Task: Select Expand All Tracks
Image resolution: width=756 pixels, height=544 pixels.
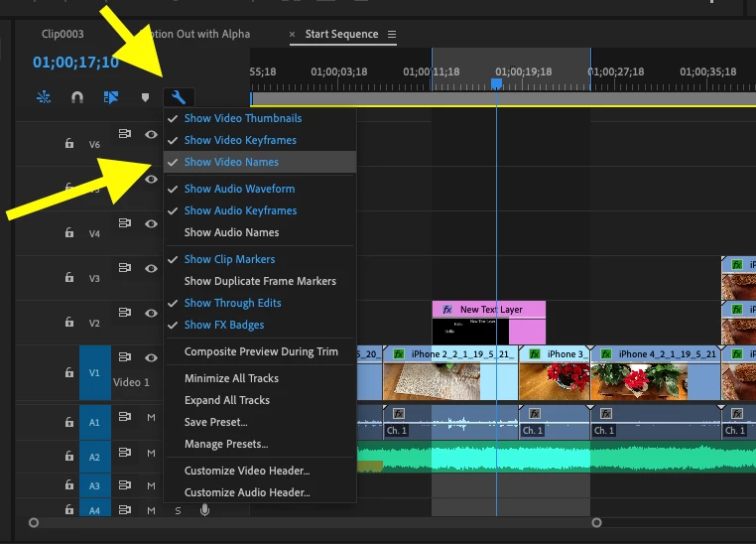Action: [x=260, y=400]
